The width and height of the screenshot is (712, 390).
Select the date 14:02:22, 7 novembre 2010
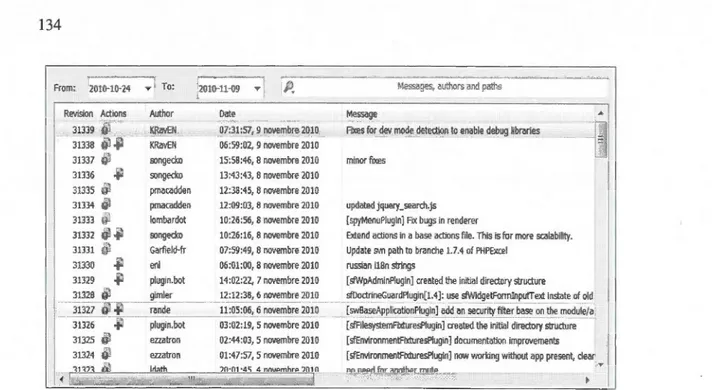pyautogui.click(x=269, y=281)
